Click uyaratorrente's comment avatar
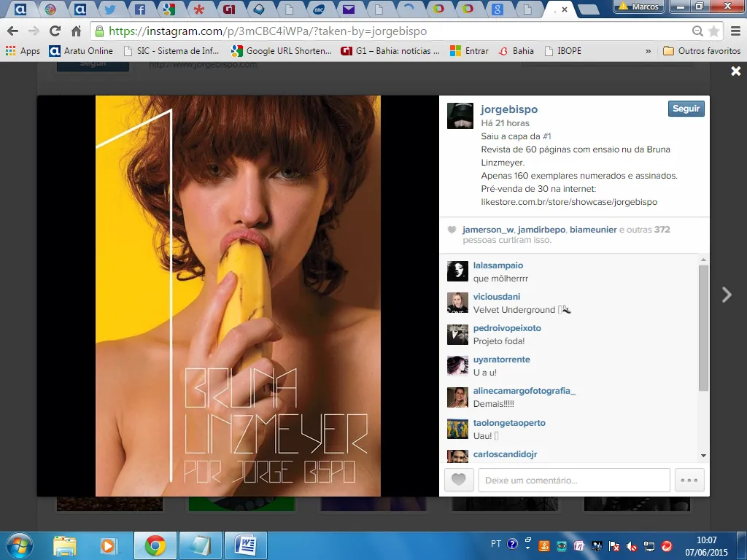This screenshot has height=560, width=747. point(457,366)
